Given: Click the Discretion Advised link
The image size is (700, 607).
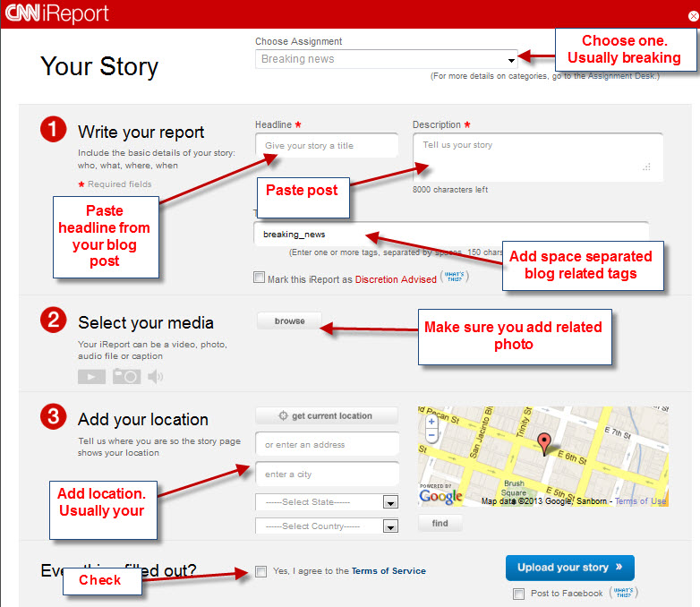Looking at the screenshot, I should [396, 279].
